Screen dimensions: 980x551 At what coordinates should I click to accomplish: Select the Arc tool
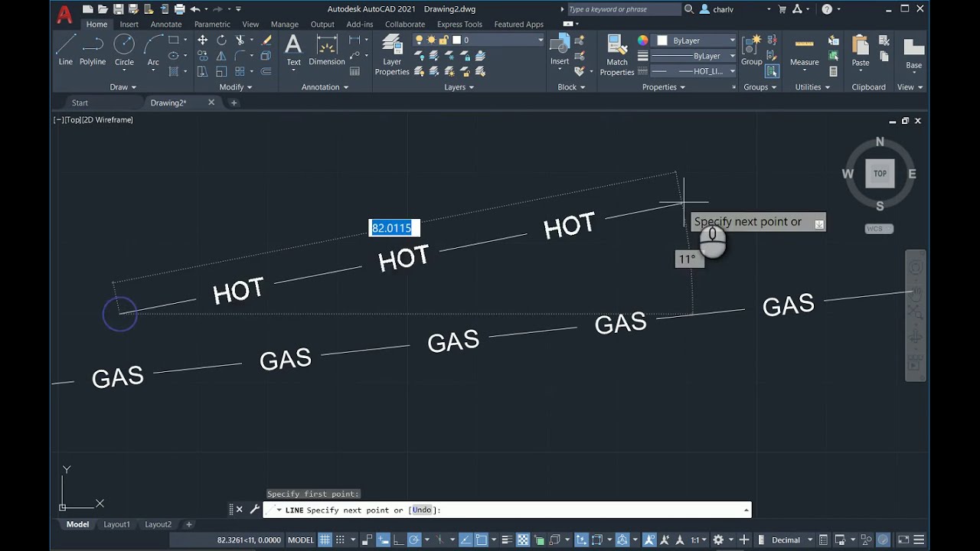point(153,50)
